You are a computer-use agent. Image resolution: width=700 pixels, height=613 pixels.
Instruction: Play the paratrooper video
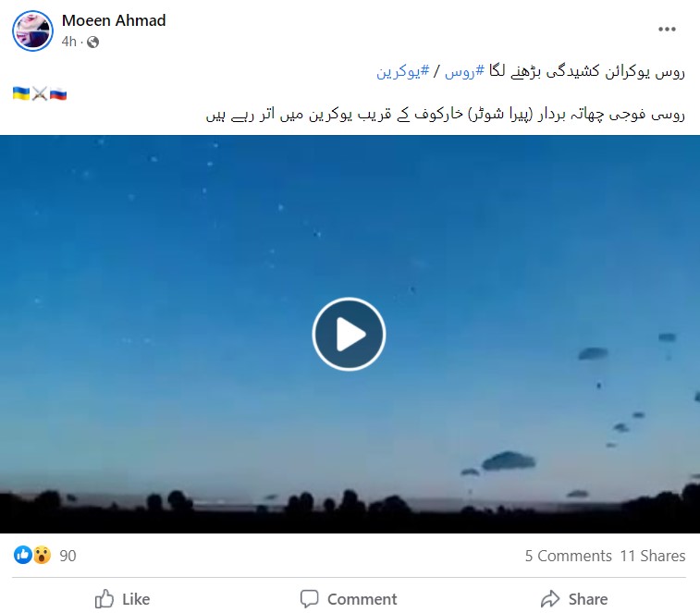pyautogui.click(x=349, y=334)
